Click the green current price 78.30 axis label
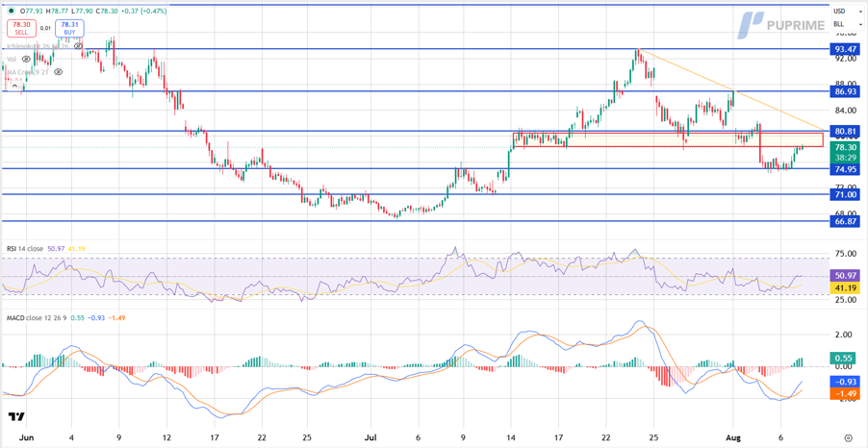This screenshot has width=868, height=448. point(845,152)
